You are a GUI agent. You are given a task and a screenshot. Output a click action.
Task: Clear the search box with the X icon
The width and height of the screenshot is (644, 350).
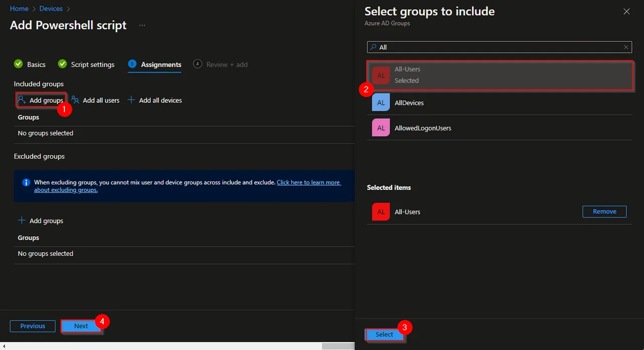click(x=626, y=47)
